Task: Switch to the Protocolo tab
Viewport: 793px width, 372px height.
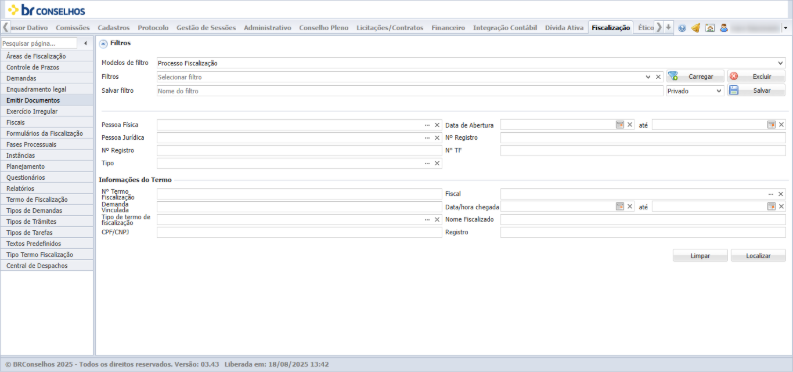Action: coord(153,28)
